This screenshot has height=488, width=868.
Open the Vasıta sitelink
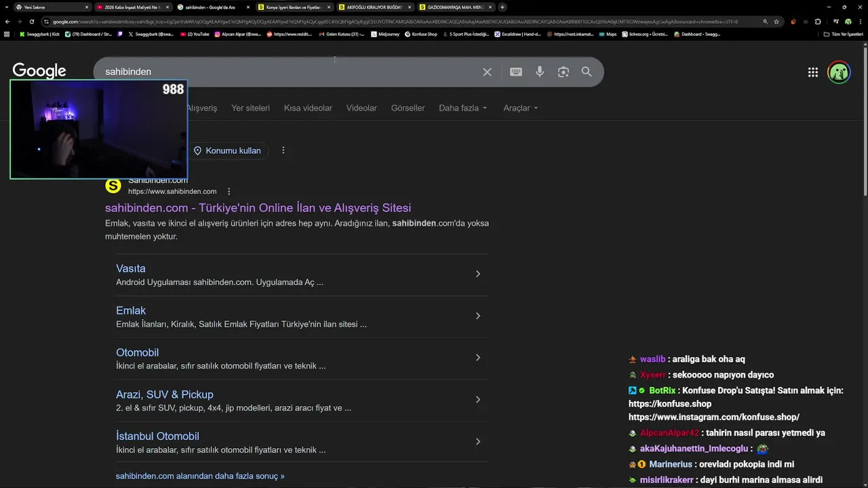click(x=131, y=268)
